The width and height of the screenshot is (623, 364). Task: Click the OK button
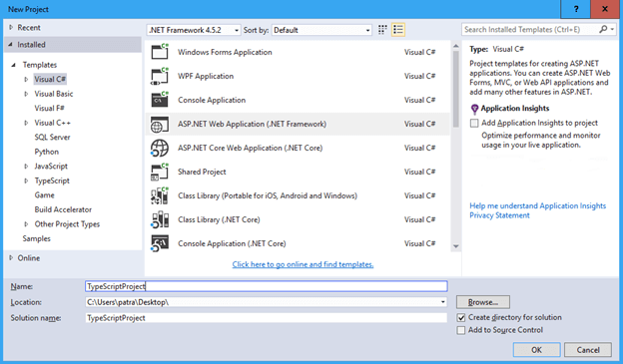pyautogui.click(x=537, y=350)
